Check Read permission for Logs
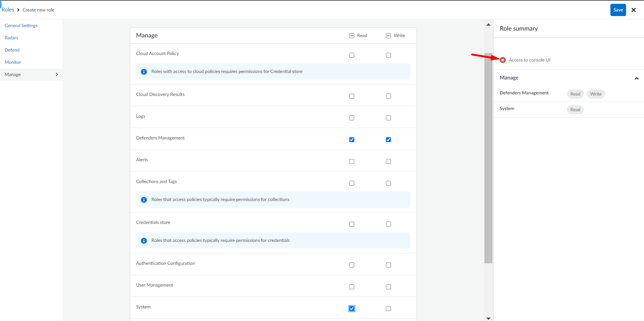 coord(352,118)
